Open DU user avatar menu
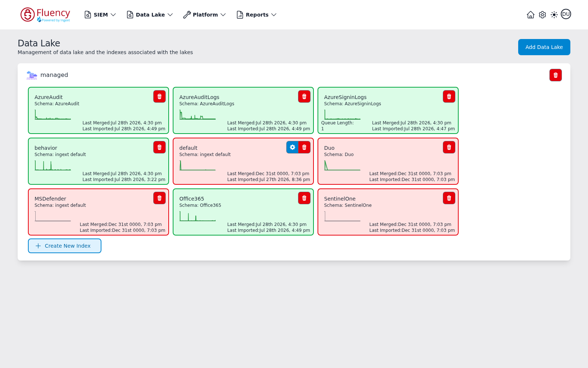Screen dimensions: 588x368 (x=566, y=14)
